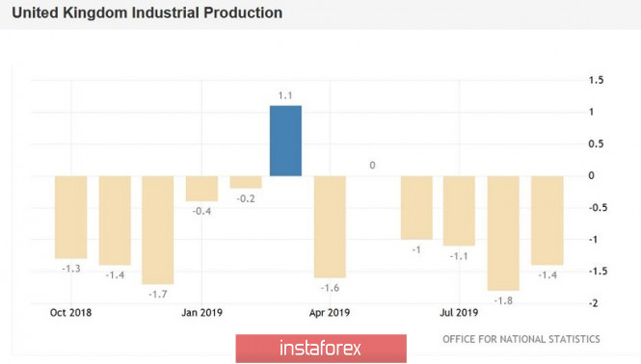Viewport: 641px width, 364px height.
Task: Click the -1.8 bar, the lowest value
Action: [503, 233]
